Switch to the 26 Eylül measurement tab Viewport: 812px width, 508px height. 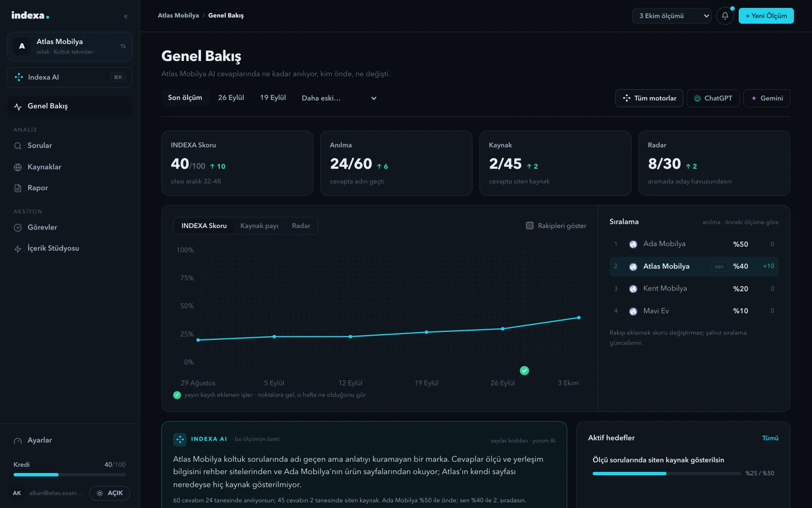231,98
